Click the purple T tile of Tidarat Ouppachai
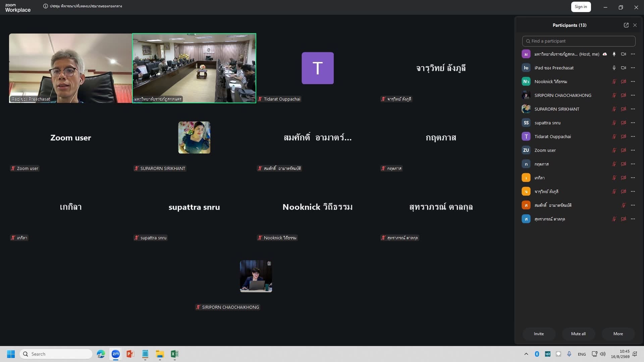This screenshot has height=362, width=644. pos(318,68)
